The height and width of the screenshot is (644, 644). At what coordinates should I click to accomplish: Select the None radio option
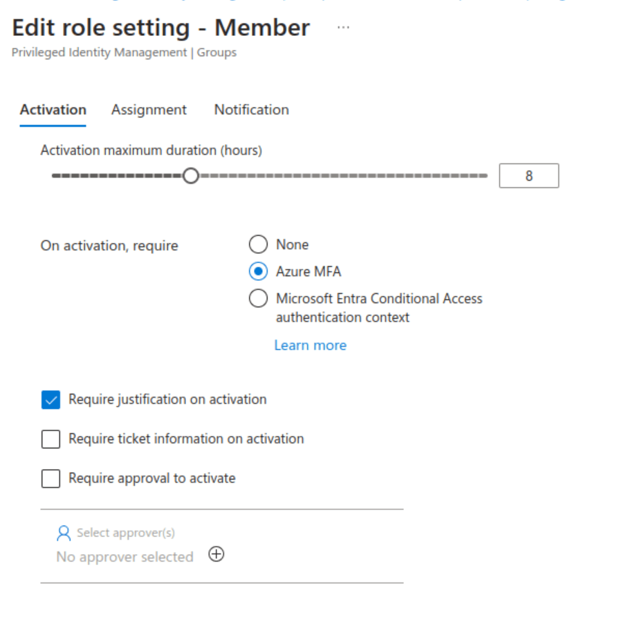258,245
